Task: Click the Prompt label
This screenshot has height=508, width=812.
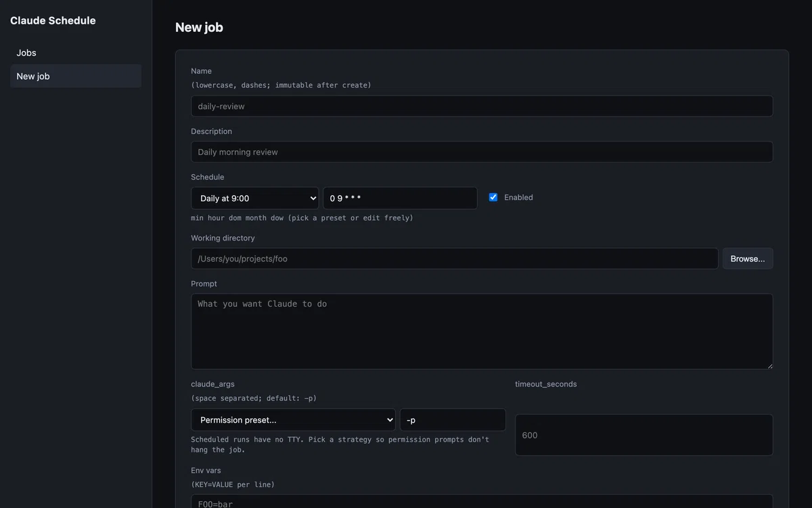Action: pos(204,284)
